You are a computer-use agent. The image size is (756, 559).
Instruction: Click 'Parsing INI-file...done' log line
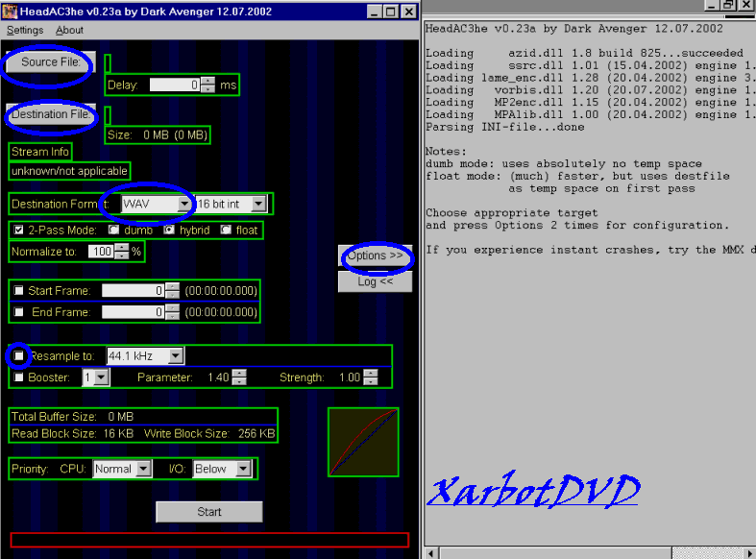click(505, 127)
